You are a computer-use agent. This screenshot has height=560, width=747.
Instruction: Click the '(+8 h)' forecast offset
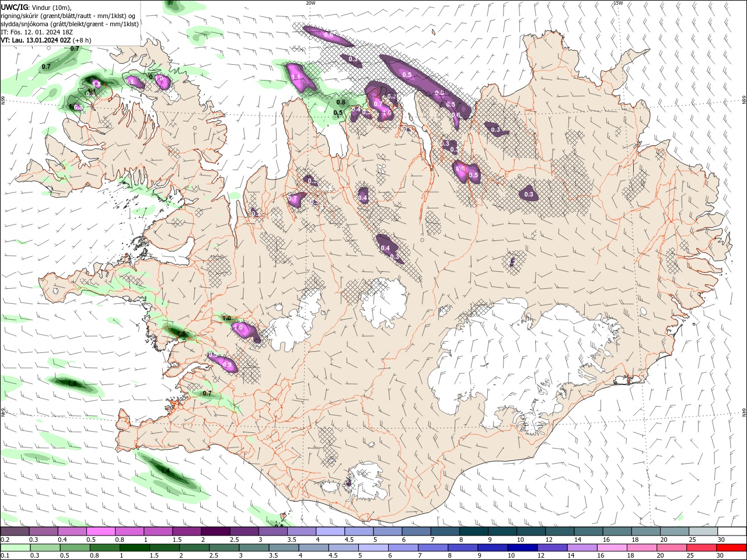point(82,40)
